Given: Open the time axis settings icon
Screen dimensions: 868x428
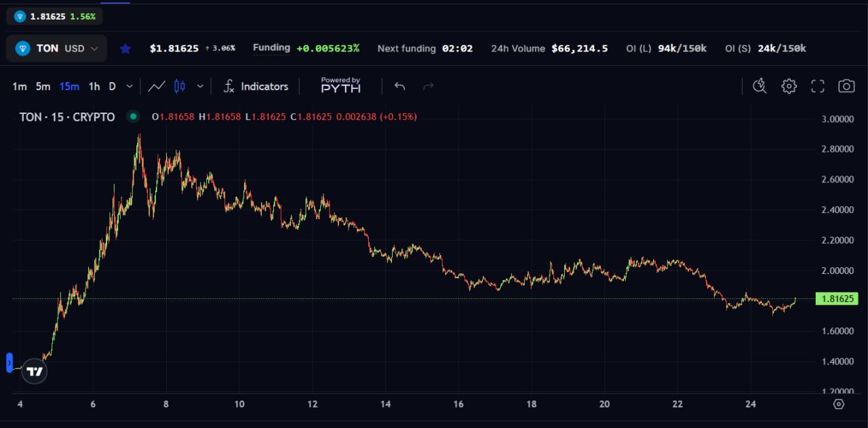Looking at the screenshot, I should pyautogui.click(x=839, y=404).
